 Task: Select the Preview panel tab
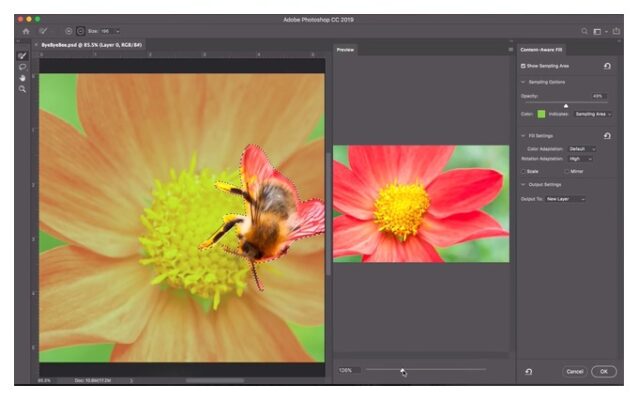[x=345, y=50]
